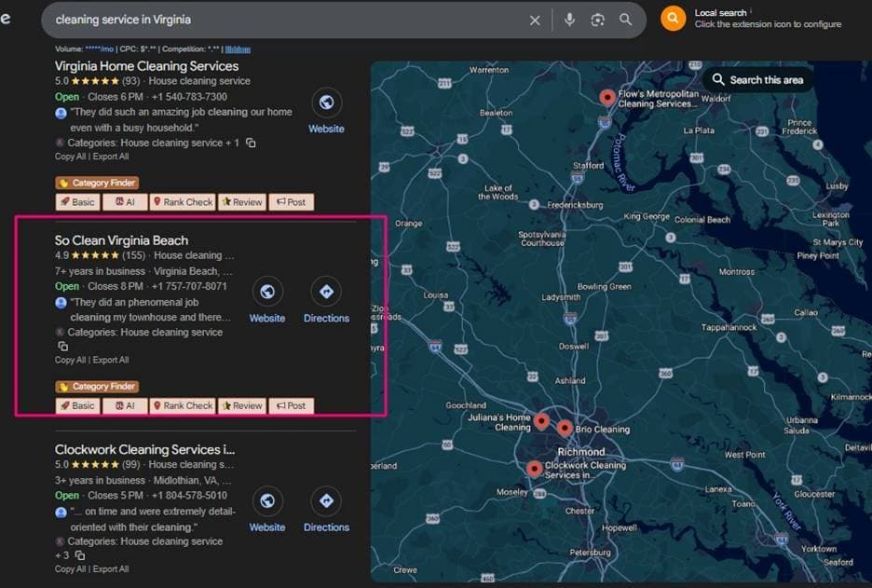872x588 pixels.
Task: Open the So Clean Virginia Beach listing title
Action: tap(121, 240)
